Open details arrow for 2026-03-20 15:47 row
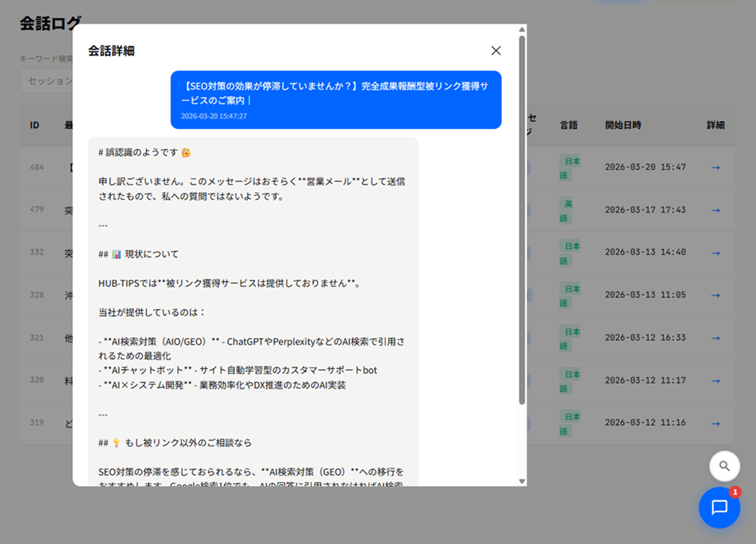The image size is (756, 544). click(716, 168)
